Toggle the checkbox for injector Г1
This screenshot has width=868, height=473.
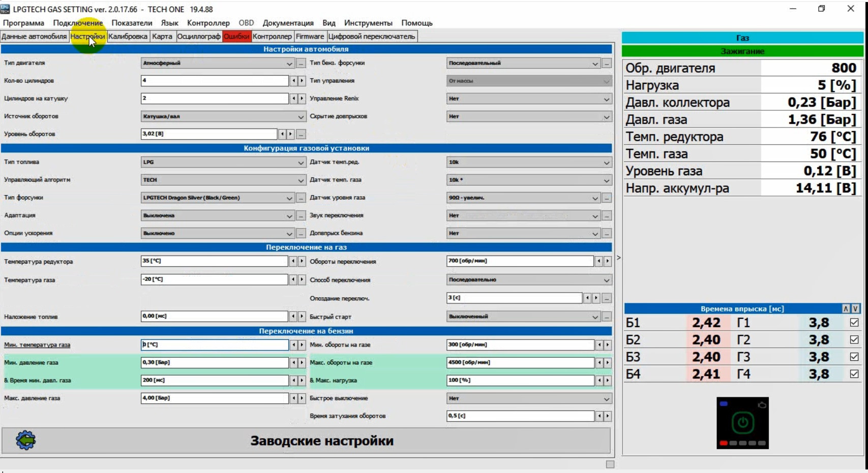(x=854, y=323)
